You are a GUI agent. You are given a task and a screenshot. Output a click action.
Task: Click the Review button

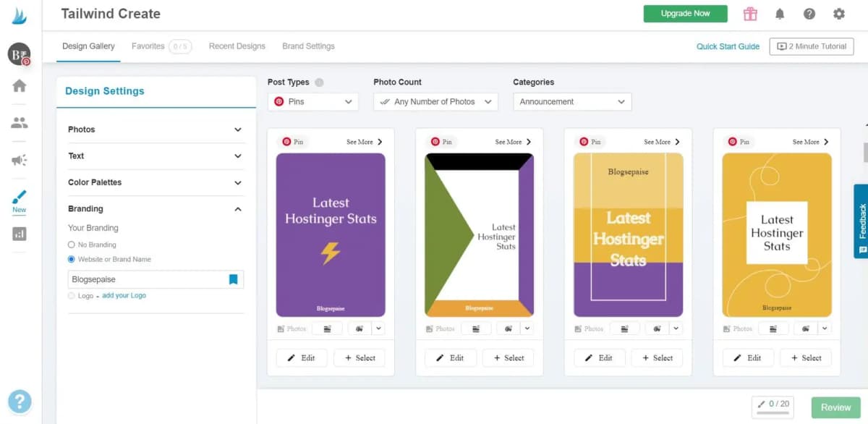(835, 407)
